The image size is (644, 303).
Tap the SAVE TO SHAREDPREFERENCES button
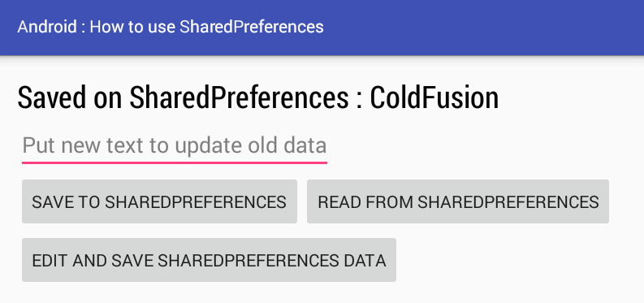click(159, 201)
